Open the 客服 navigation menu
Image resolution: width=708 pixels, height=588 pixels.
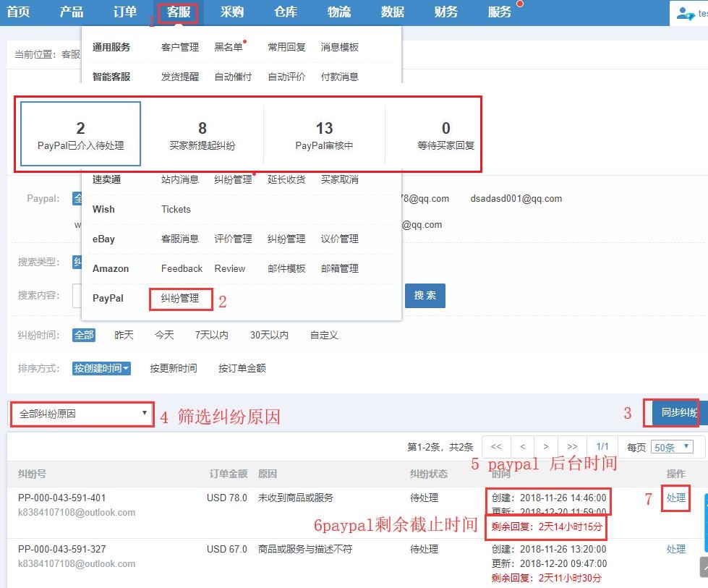click(x=179, y=12)
